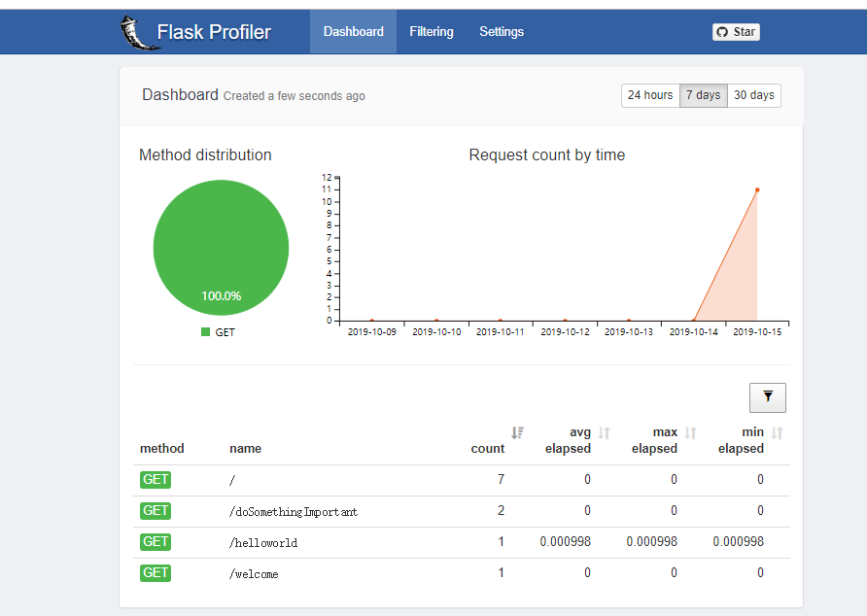
Task: Click the Method distribution heading
Action: 205,154
